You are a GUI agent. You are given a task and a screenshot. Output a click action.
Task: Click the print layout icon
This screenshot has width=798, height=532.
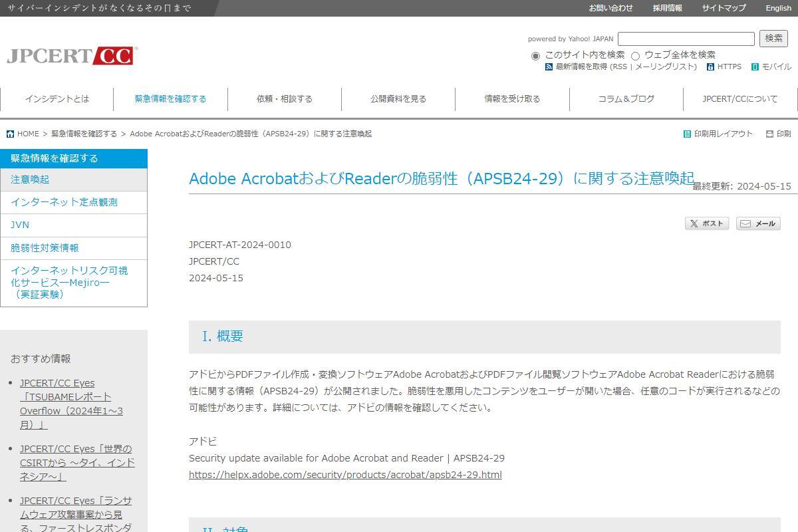pyautogui.click(x=687, y=134)
